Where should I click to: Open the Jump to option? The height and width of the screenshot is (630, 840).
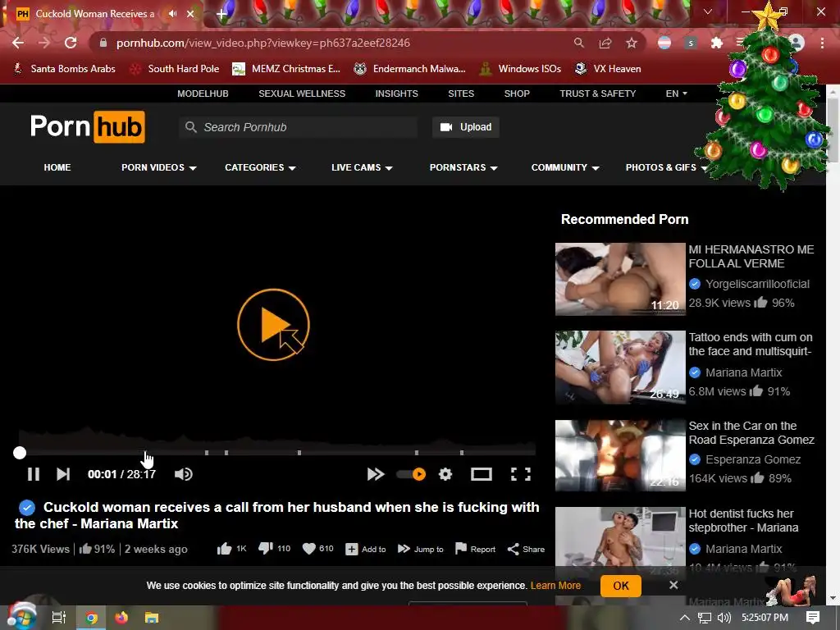point(421,549)
